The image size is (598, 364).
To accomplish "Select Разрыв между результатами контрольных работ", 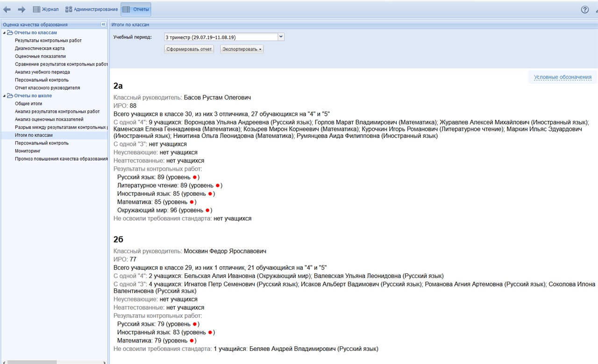I will pyautogui.click(x=61, y=127).
